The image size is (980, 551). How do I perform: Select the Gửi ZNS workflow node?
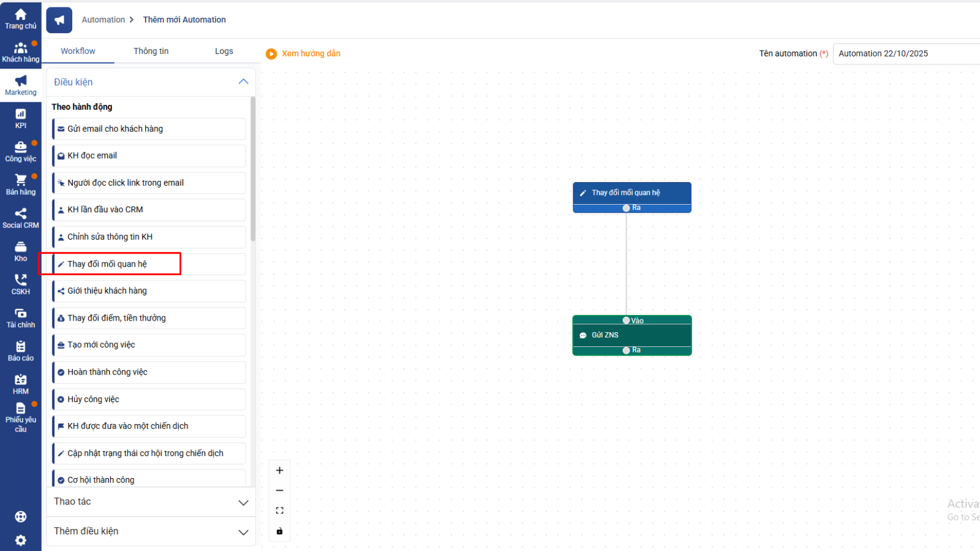click(631, 335)
